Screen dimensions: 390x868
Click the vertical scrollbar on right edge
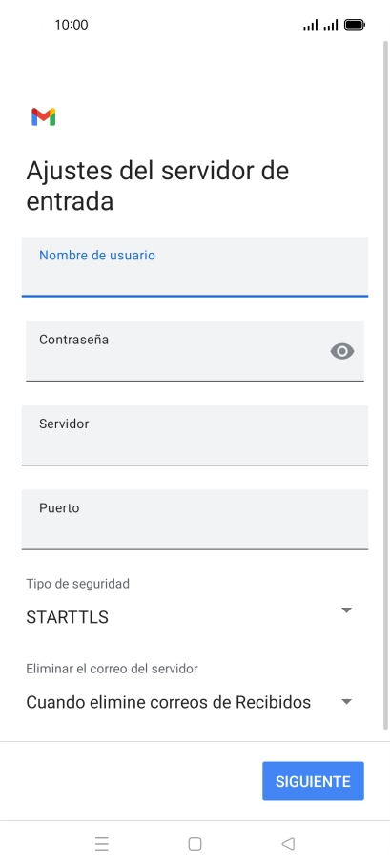coord(385,385)
